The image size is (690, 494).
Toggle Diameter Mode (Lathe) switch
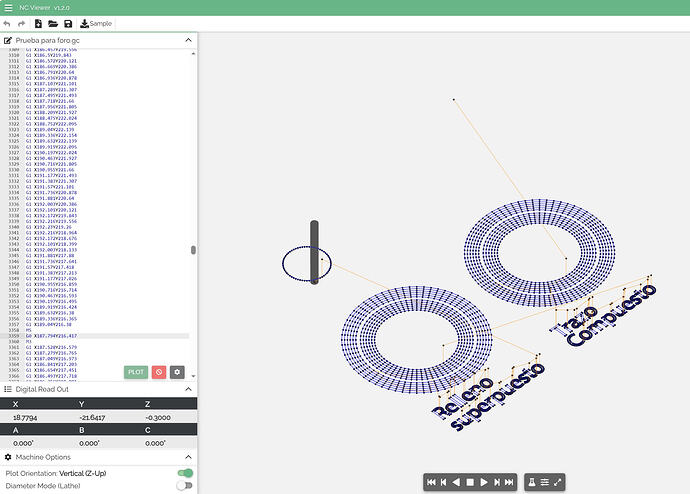click(x=184, y=485)
